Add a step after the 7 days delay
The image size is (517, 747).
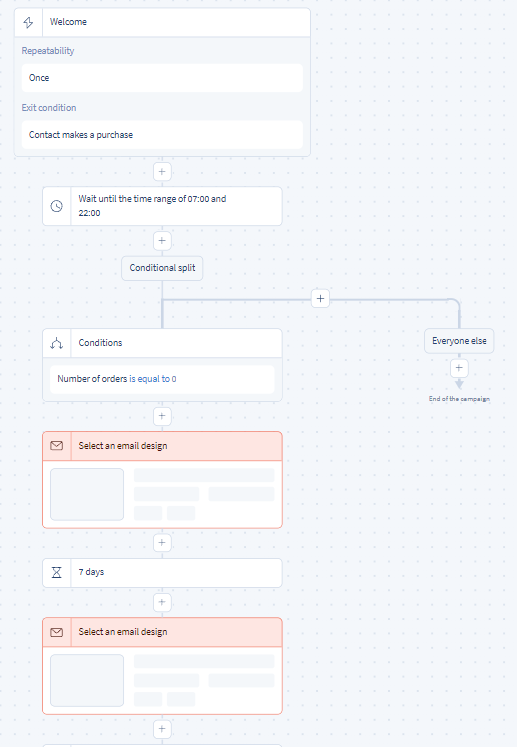162,602
